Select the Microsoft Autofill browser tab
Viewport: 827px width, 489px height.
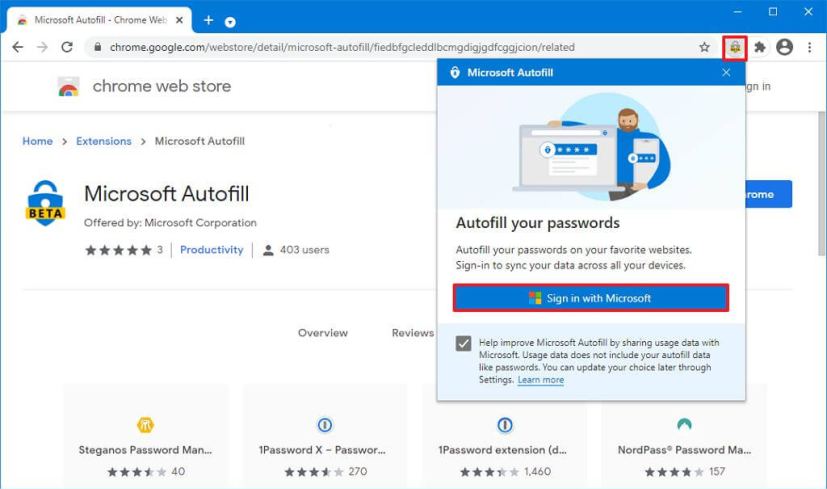point(100,20)
